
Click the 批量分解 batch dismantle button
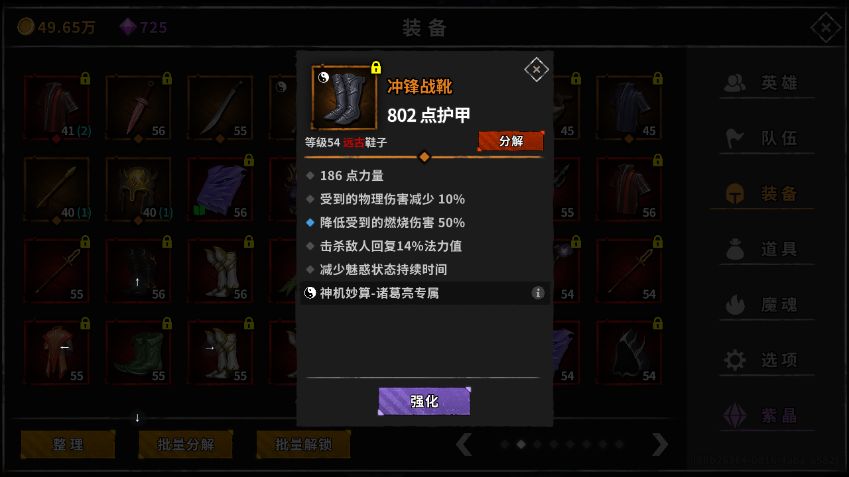point(186,445)
